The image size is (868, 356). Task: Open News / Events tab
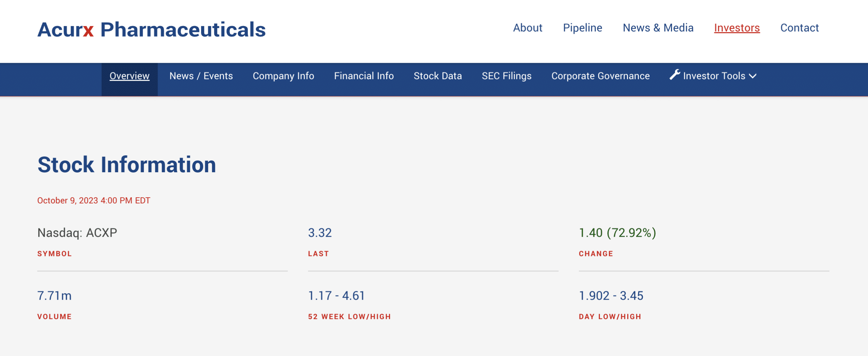click(x=201, y=76)
